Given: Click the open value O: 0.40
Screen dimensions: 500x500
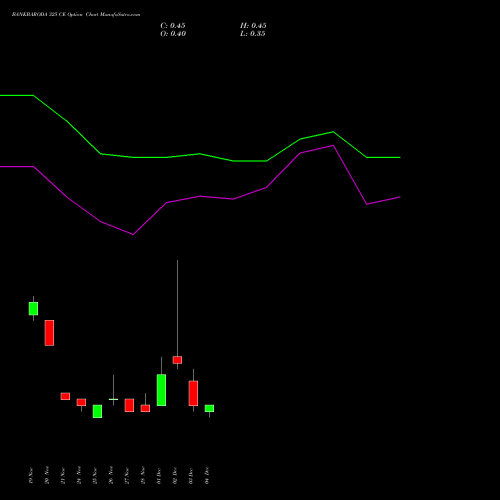Looking at the screenshot, I should 173,34.
